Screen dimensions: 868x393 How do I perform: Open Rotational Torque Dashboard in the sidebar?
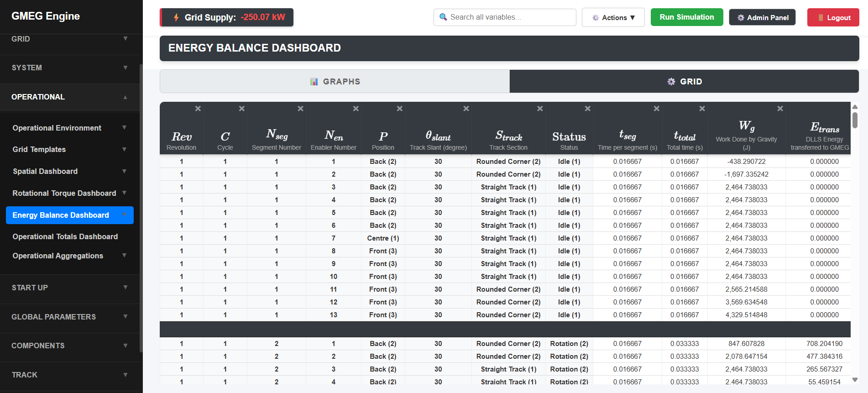pos(70,193)
